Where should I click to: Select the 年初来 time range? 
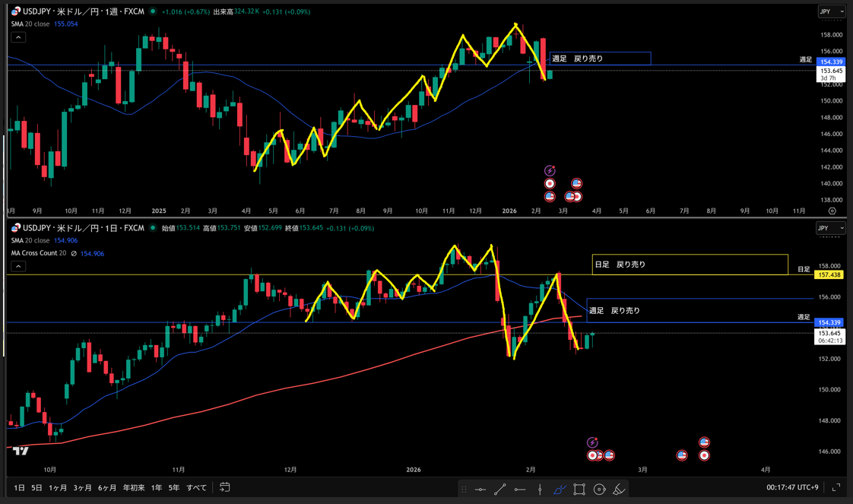click(134, 487)
